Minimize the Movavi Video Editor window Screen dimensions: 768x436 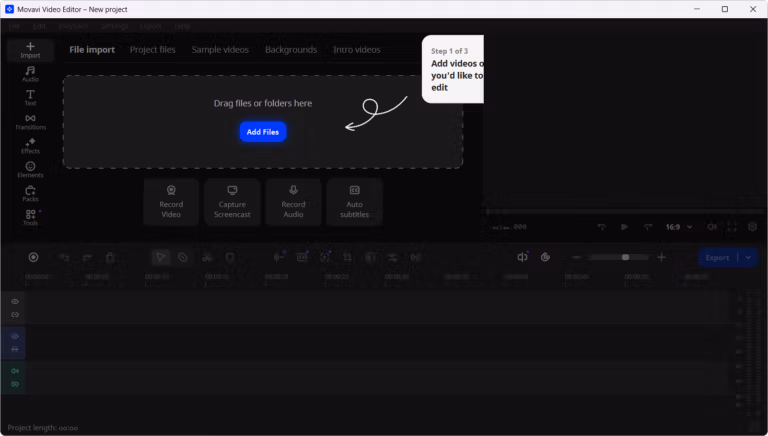(697, 9)
